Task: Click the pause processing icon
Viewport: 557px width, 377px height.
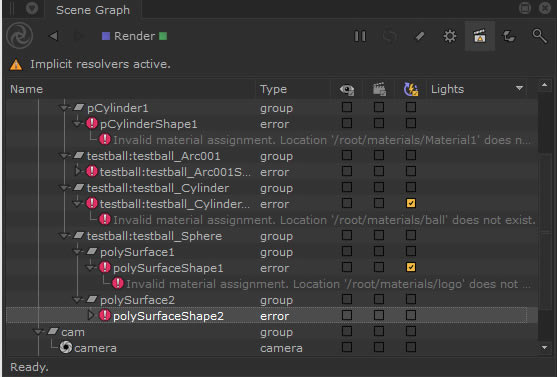Action: [360, 36]
